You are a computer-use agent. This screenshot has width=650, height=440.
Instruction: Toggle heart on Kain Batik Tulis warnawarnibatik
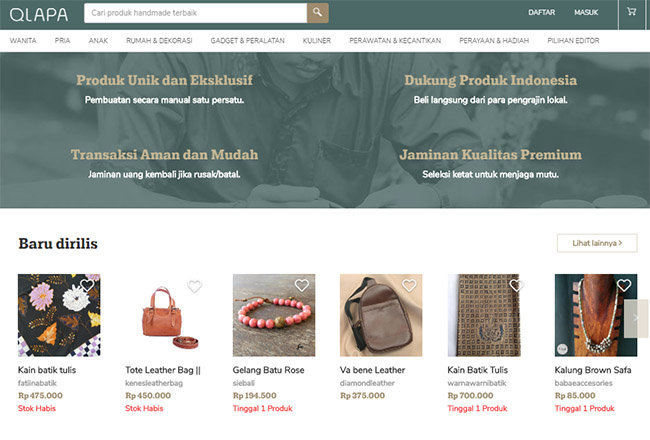tap(517, 285)
